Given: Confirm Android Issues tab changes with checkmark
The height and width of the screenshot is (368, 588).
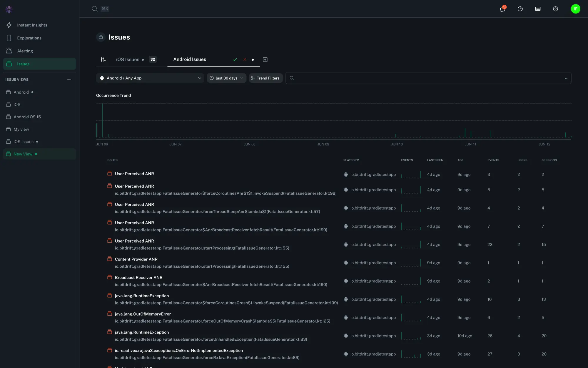Looking at the screenshot, I should pyautogui.click(x=235, y=59).
